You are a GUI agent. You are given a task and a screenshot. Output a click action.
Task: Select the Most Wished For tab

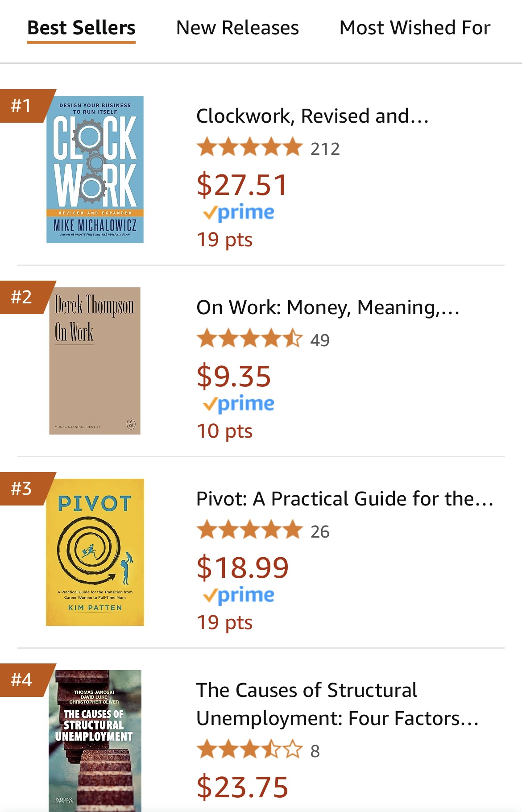point(414,28)
